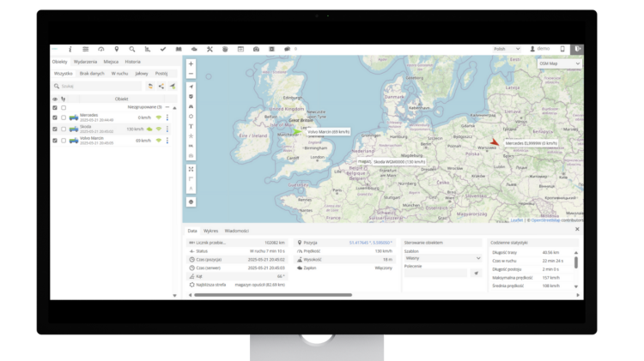
Task: Click the camera icon in top toolbar
Action: pyautogui.click(x=256, y=49)
